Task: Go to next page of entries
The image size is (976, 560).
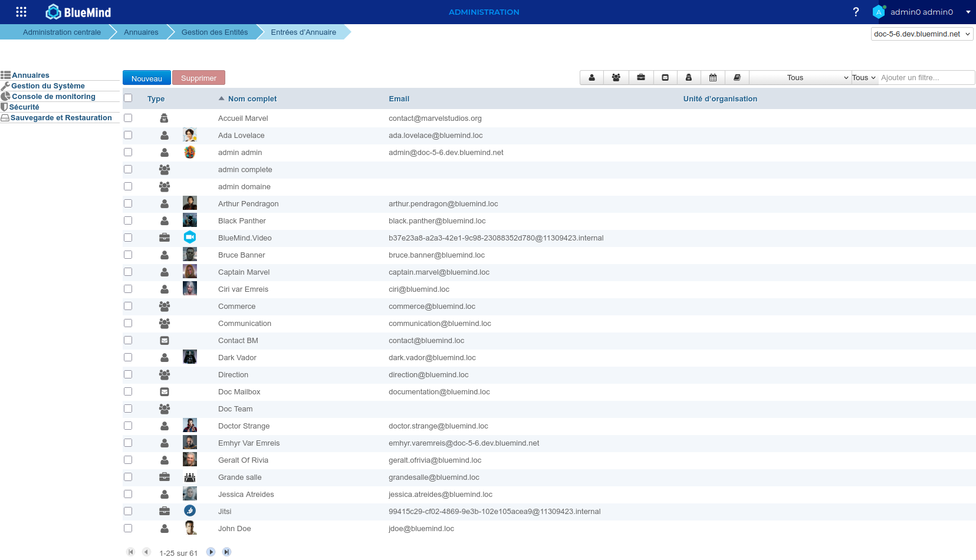Action: click(211, 552)
